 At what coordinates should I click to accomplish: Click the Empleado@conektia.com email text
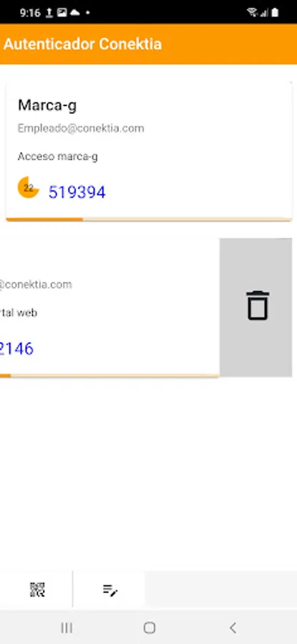(x=81, y=129)
